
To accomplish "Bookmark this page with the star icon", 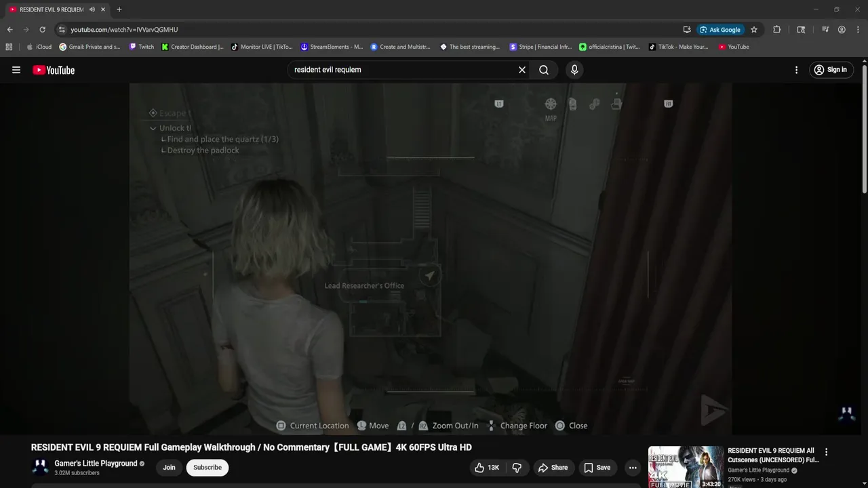I will tap(753, 30).
